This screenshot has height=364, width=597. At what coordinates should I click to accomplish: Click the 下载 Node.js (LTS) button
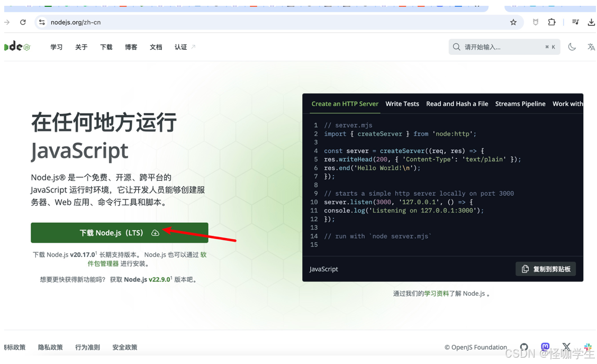click(120, 233)
